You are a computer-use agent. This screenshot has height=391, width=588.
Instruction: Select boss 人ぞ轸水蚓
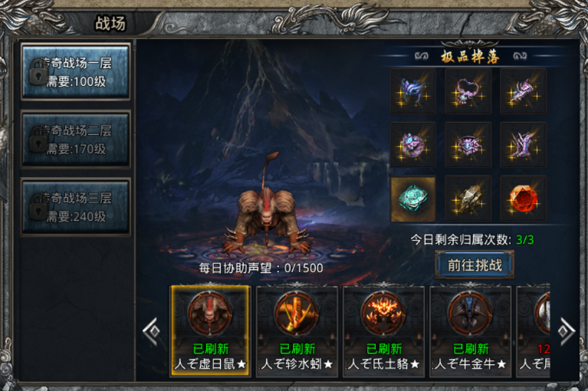click(297, 331)
